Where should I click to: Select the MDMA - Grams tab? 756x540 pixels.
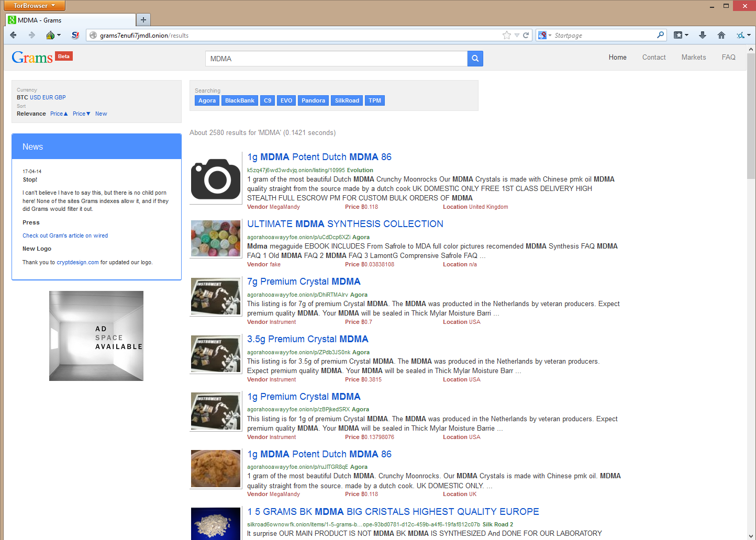[70, 20]
